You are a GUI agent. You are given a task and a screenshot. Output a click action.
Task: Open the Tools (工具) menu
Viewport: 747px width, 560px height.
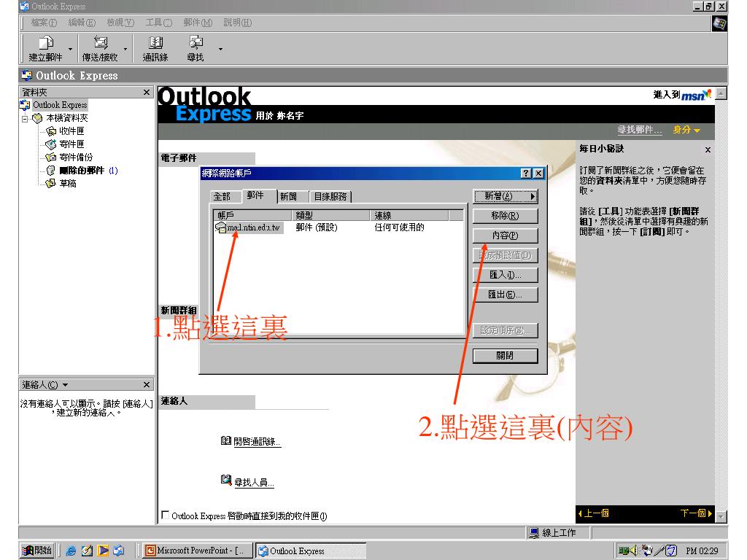tap(158, 23)
